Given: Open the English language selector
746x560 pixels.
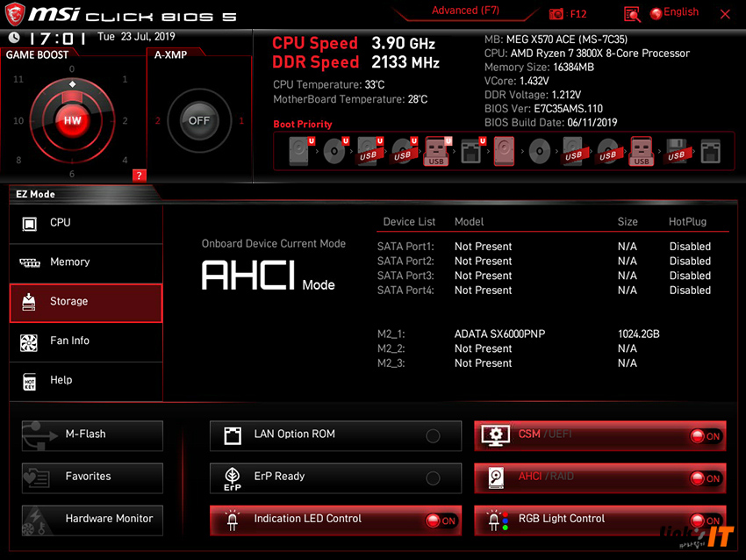Looking at the screenshot, I should click(675, 13).
